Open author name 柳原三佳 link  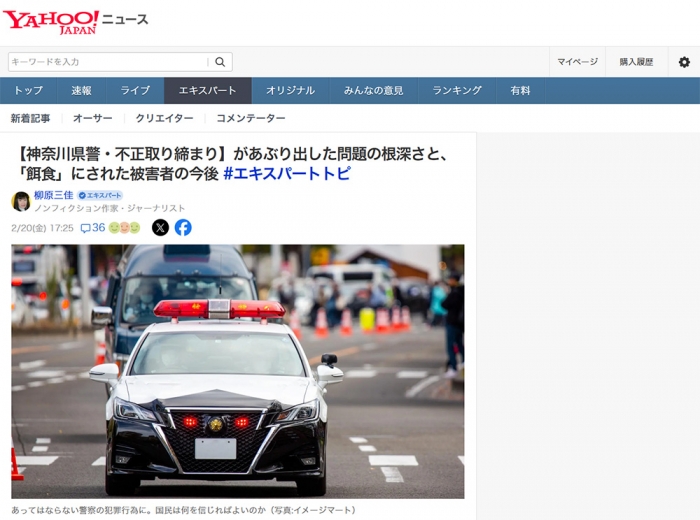coord(54,196)
